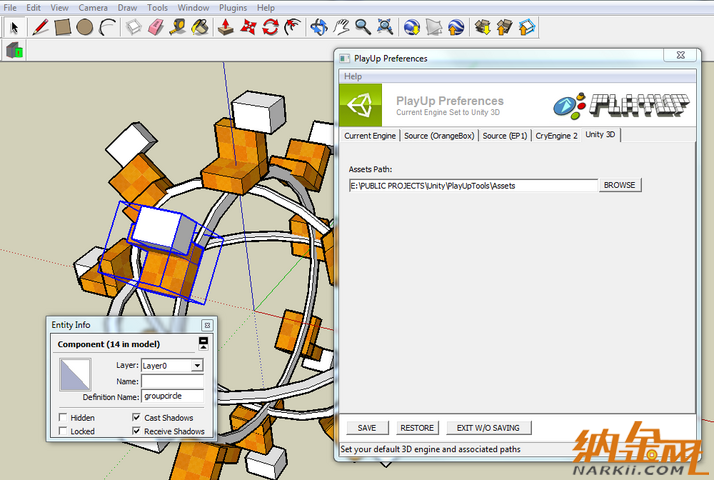Close the PlayUp Preferences window
The width and height of the screenshot is (714, 480).
coord(681,55)
